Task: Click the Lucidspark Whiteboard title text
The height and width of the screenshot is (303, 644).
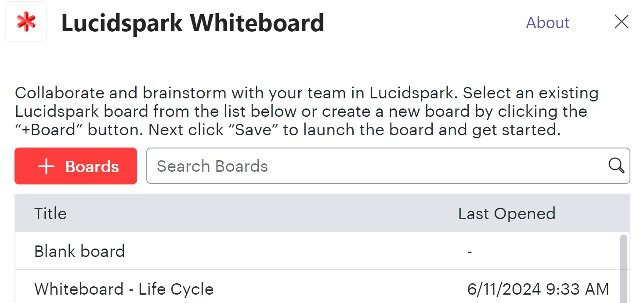Action: click(192, 23)
